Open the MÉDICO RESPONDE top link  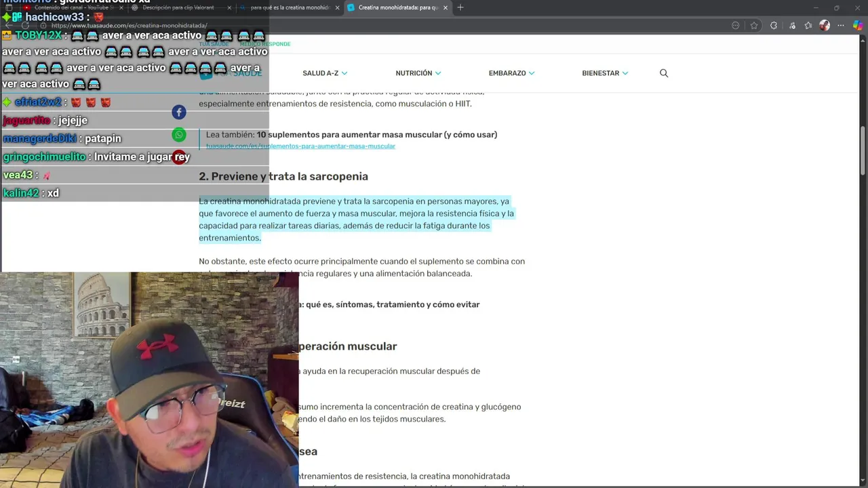[x=265, y=44]
